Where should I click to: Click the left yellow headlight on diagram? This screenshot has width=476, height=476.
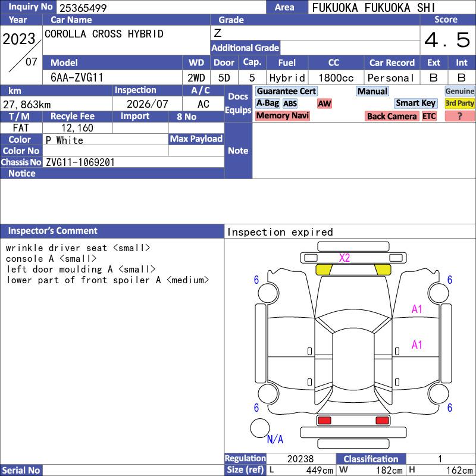(x=324, y=269)
